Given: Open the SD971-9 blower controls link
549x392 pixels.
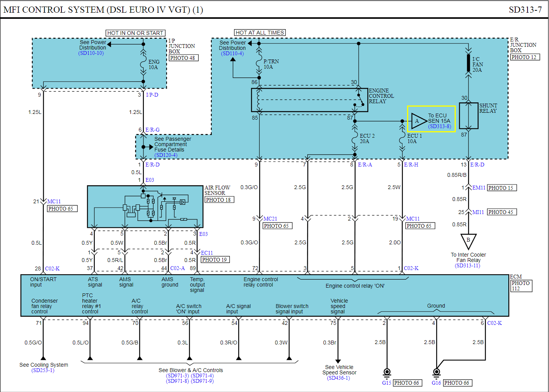Looking at the screenshot, I should 202,381.
